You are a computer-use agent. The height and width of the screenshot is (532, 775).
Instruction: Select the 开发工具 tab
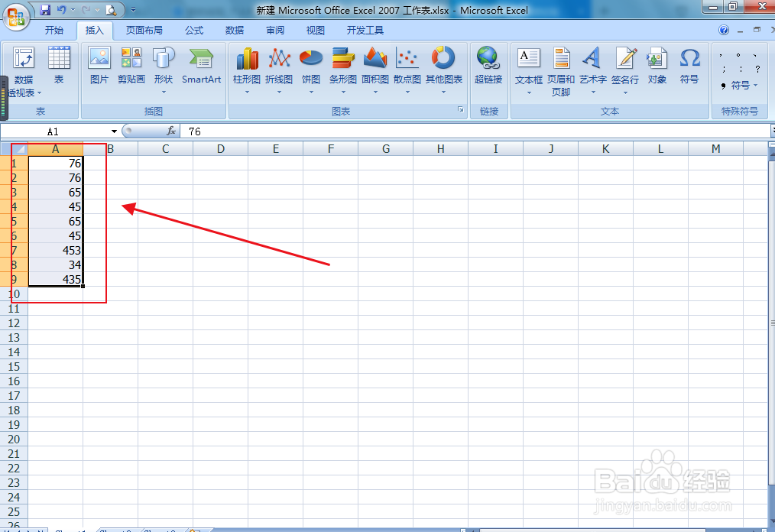365,30
